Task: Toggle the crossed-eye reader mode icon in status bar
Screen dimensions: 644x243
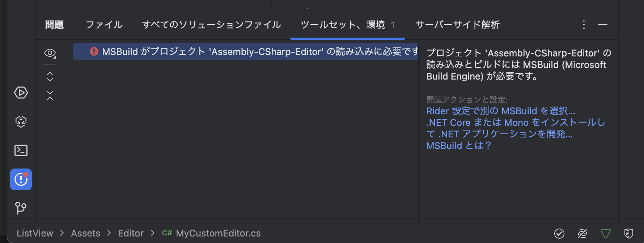Action: click(582, 234)
